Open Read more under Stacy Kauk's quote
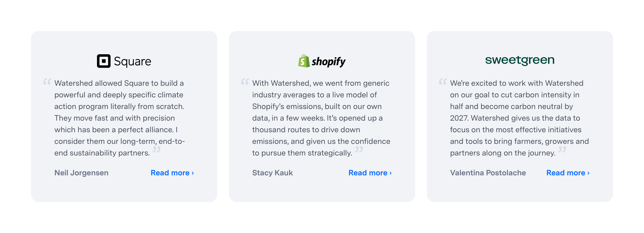The image size is (644, 233). click(x=370, y=173)
